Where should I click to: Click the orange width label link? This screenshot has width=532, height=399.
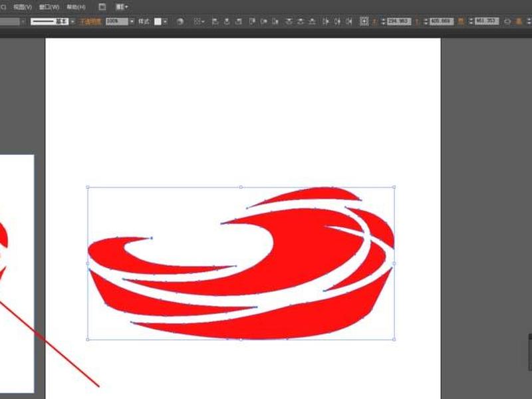click(x=461, y=22)
